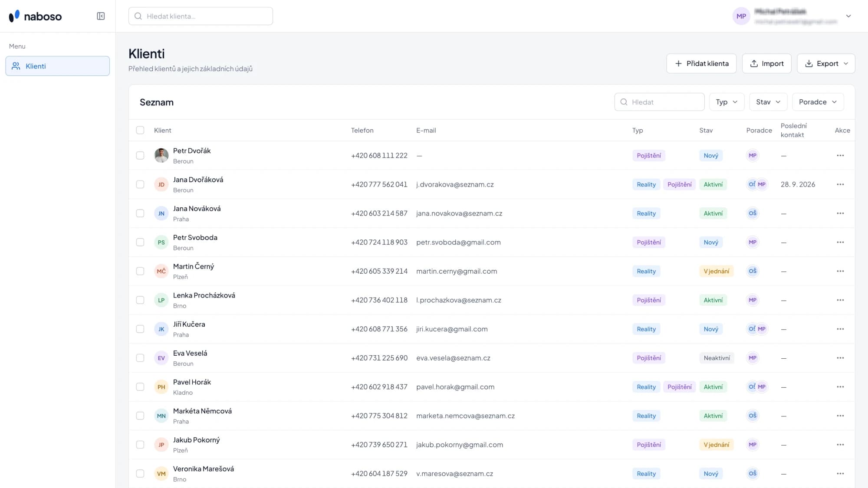Viewport: 868px width, 488px height.
Task: Open actions menu for Markéta Němcová
Action: (x=840, y=416)
